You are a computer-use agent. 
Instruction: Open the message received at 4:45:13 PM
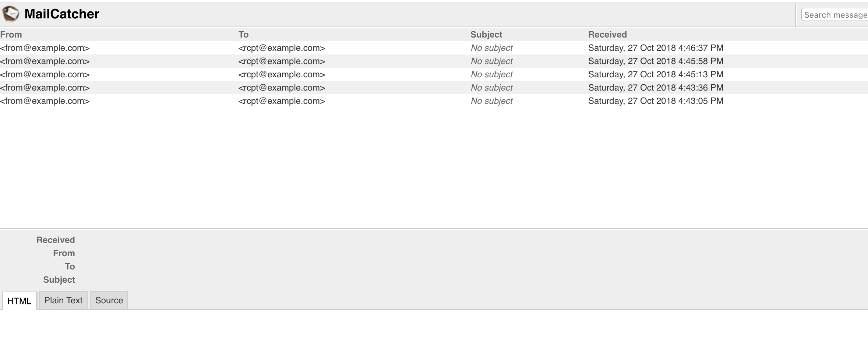tap(434, 74)
